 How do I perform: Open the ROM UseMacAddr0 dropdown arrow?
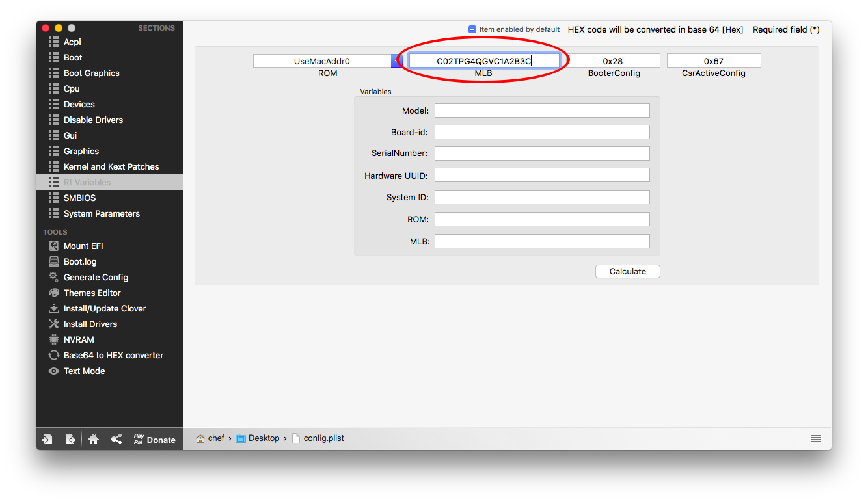click(x=397, y=60)
